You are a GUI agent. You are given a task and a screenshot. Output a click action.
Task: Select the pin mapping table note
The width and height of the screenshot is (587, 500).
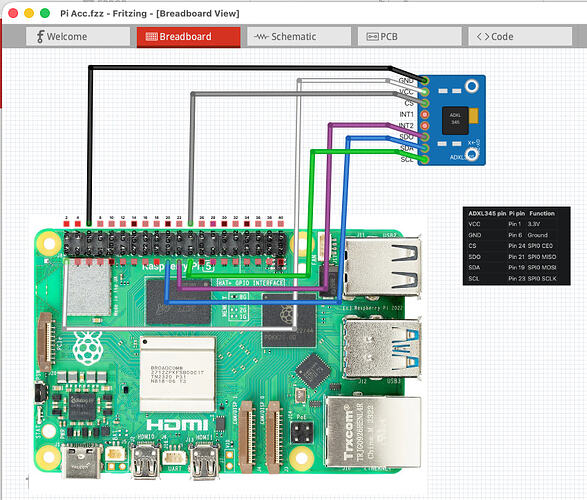tap(517, 246)
